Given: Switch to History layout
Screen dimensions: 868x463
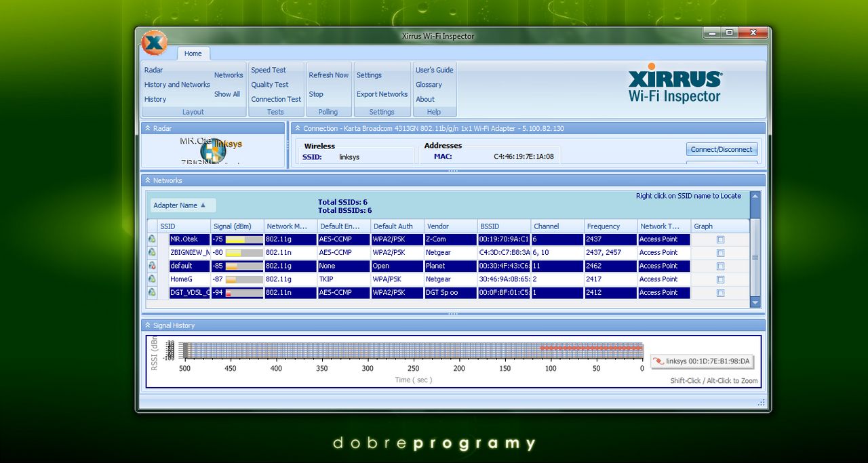Looking at the screenshot, I should click(x=155, y=99).
